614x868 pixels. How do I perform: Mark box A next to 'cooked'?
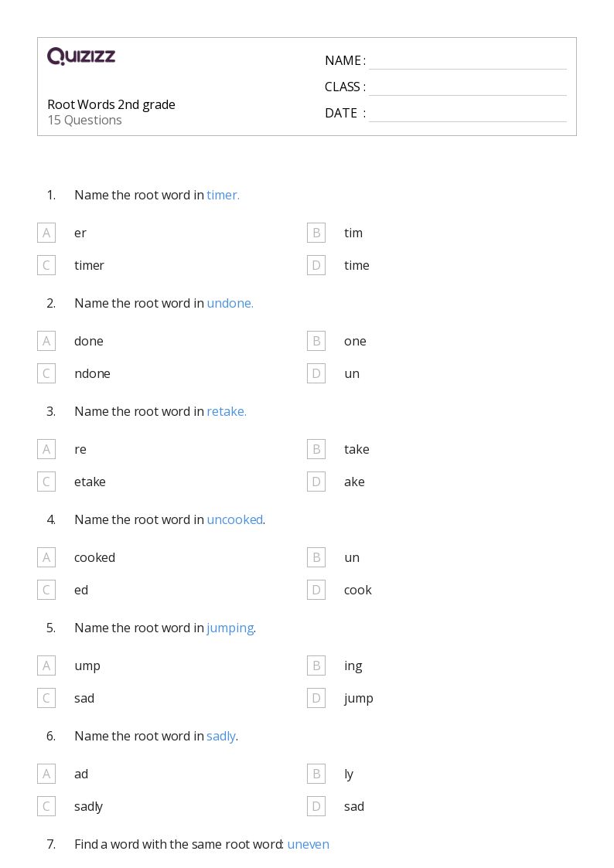46,557
